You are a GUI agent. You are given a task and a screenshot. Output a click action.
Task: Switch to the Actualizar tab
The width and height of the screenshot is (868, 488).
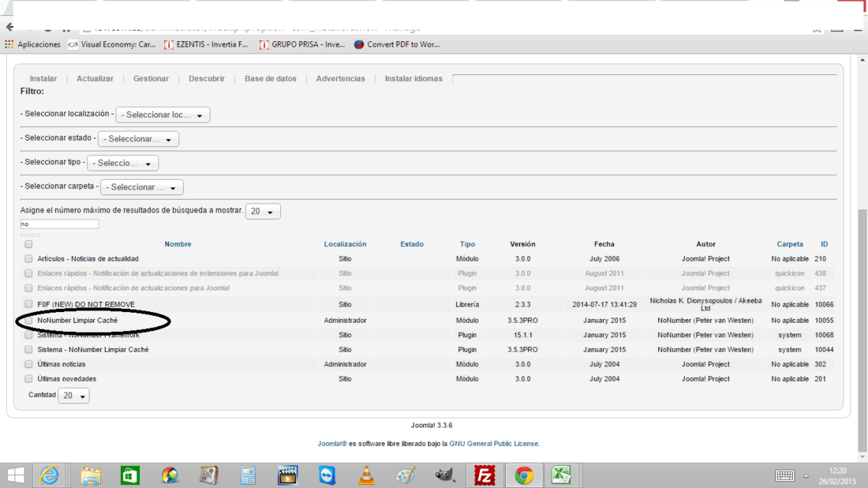pyautogui.click(x=95, y=79)
